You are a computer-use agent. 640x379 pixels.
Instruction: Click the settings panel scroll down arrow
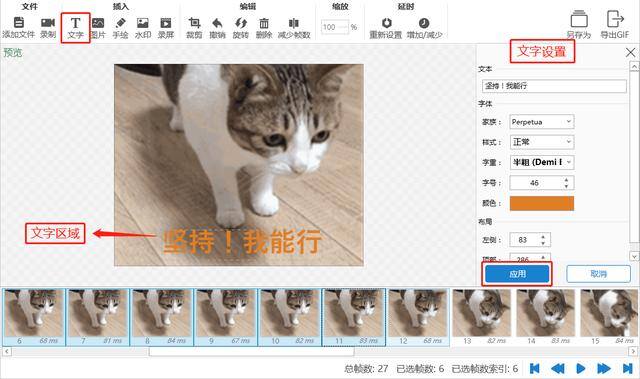tap(634, 256)
